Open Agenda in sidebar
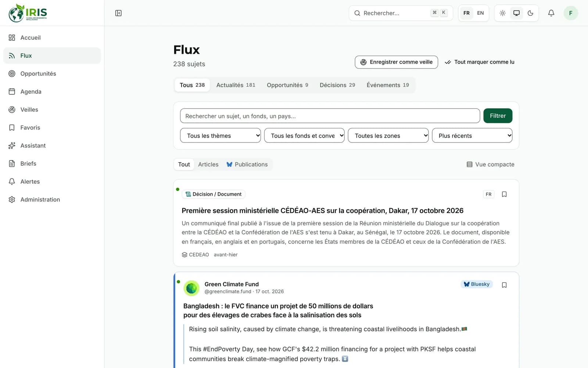Screen dimensions: 588x368 pos(52,92)
